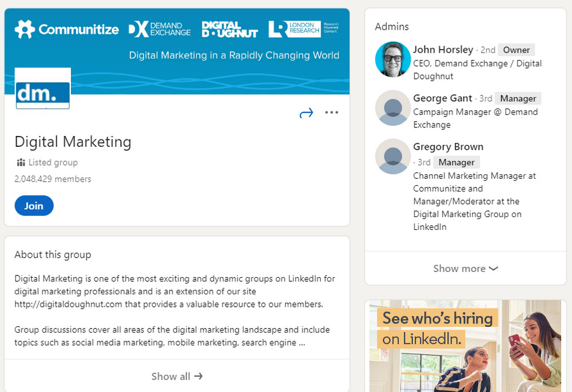Open the three-dot more options menu
Screen dimensions: 572x392
[x=332, y=113]
